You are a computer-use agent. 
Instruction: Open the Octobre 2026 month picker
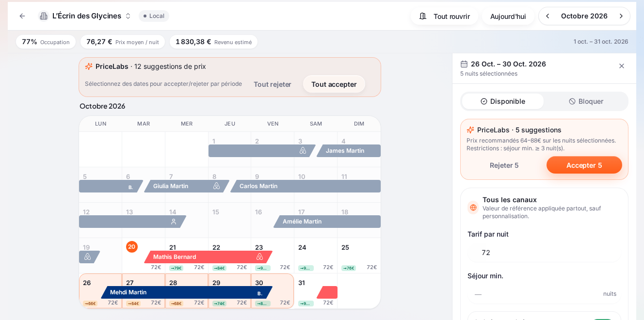click(x=584, y=16)
